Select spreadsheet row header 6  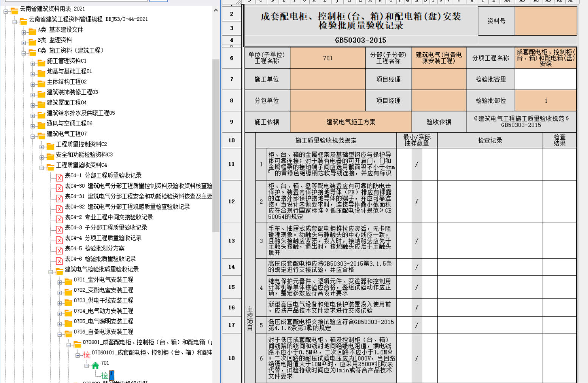click(x=232, y=58)
